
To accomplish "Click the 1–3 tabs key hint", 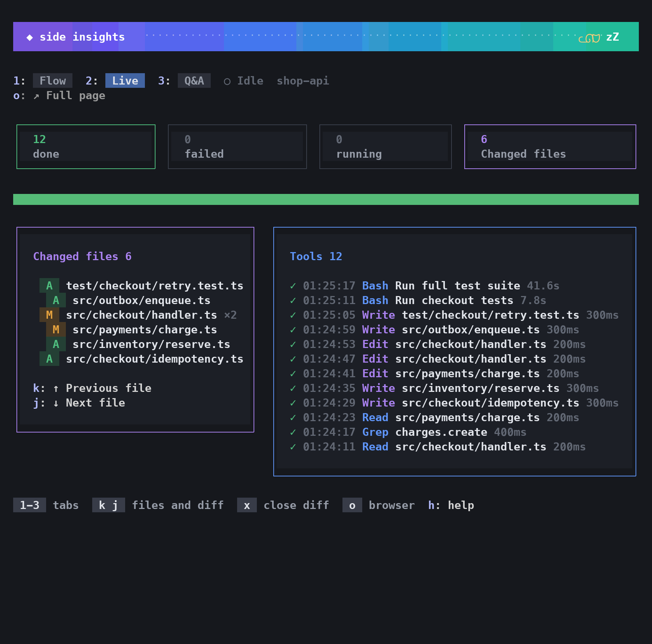I will (x=30, y=505).
